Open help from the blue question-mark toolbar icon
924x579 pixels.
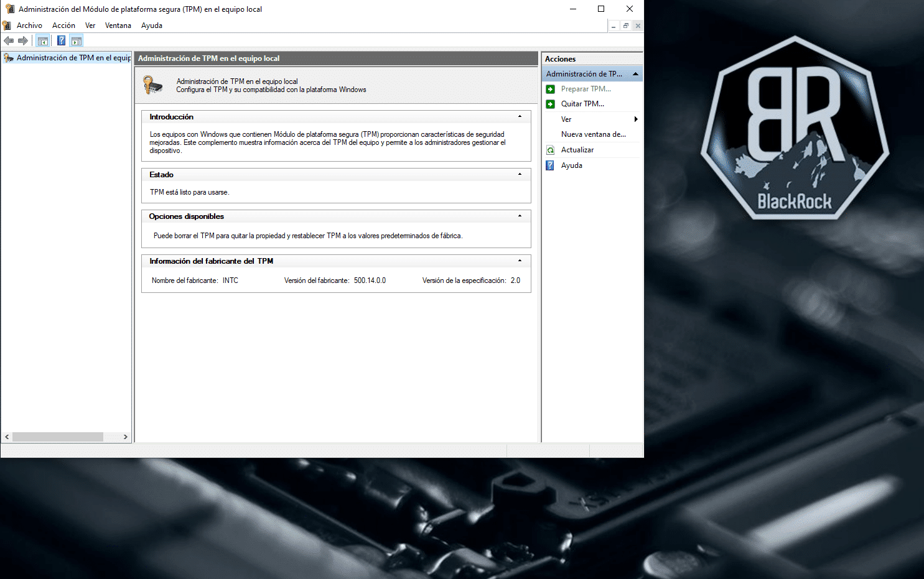(61, 41)
